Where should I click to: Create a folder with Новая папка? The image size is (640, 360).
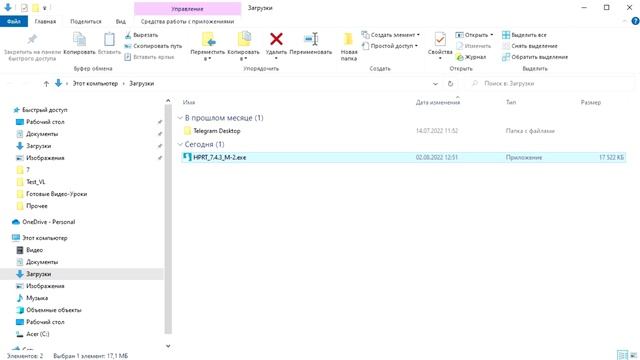pyautogui.click(x=349, y=46)
